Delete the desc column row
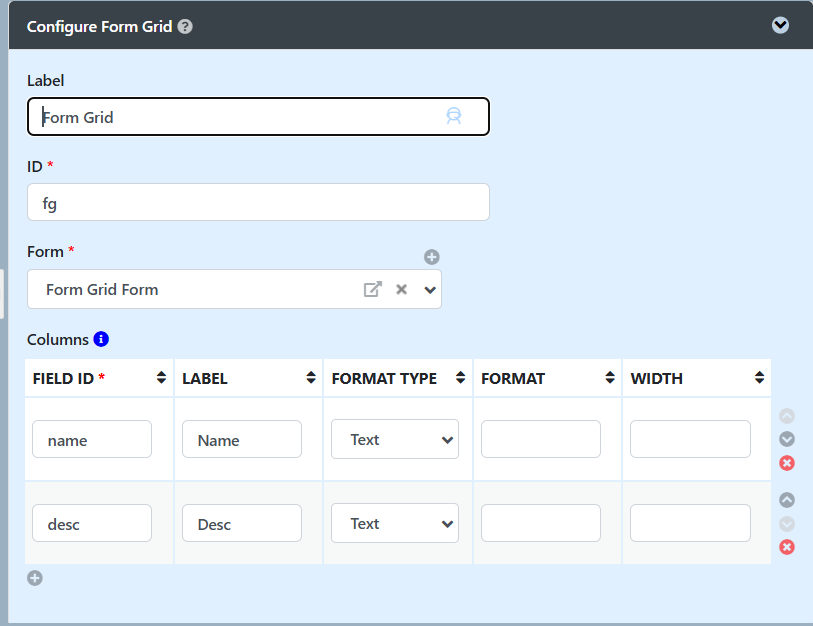 (787, 547)
